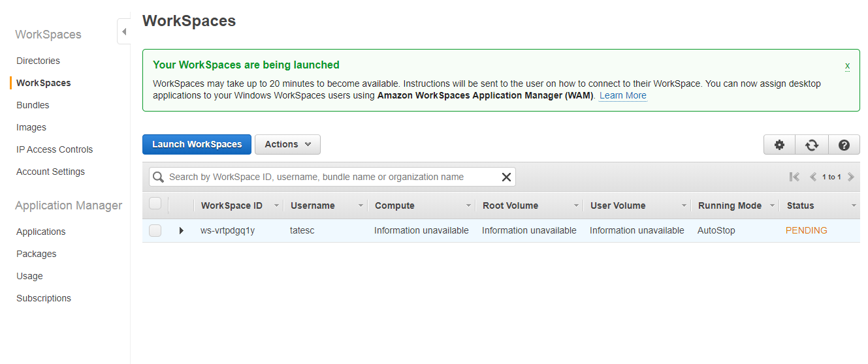Open the settings gear icon
The height and width of the screenshot is (364, 868).
(x=779, y=145)
